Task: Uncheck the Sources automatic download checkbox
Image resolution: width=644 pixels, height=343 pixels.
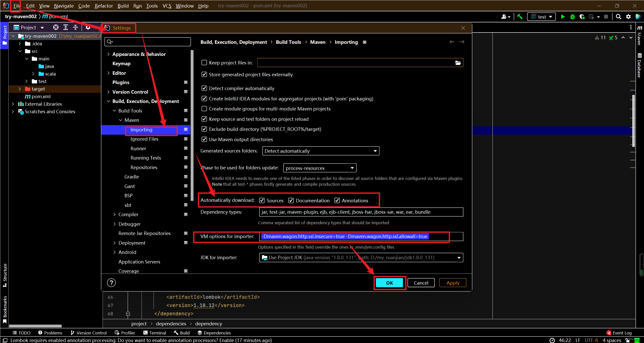Action: [262, 201]
